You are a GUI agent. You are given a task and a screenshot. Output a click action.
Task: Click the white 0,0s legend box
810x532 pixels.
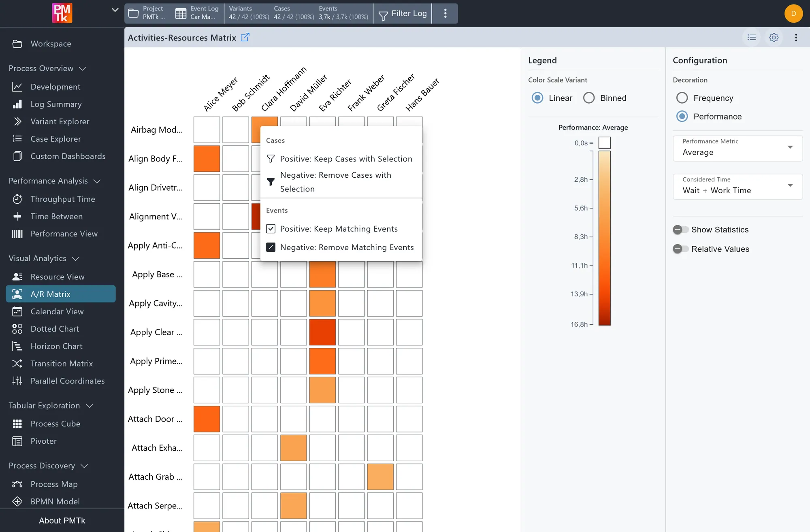604,143
